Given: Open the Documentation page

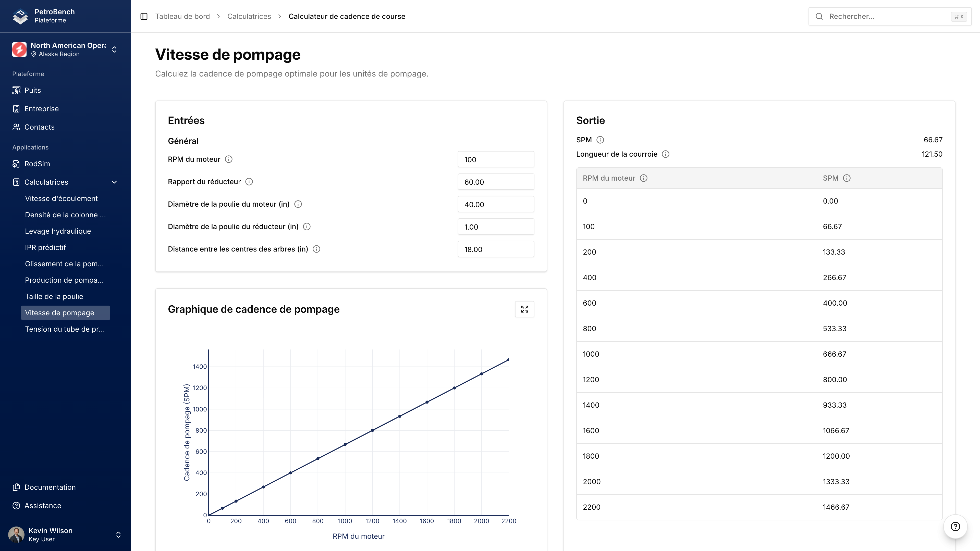Looking at the screenshot, I should [x=50, y=487].
